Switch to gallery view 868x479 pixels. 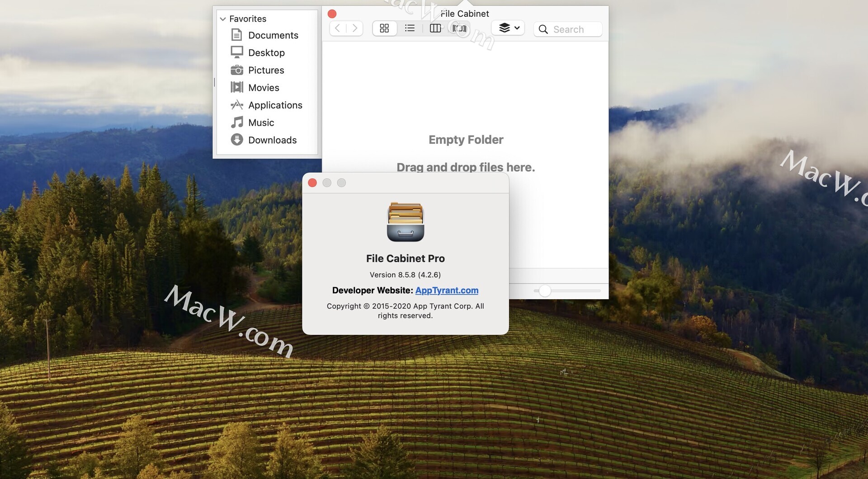[x=459, y=28]
